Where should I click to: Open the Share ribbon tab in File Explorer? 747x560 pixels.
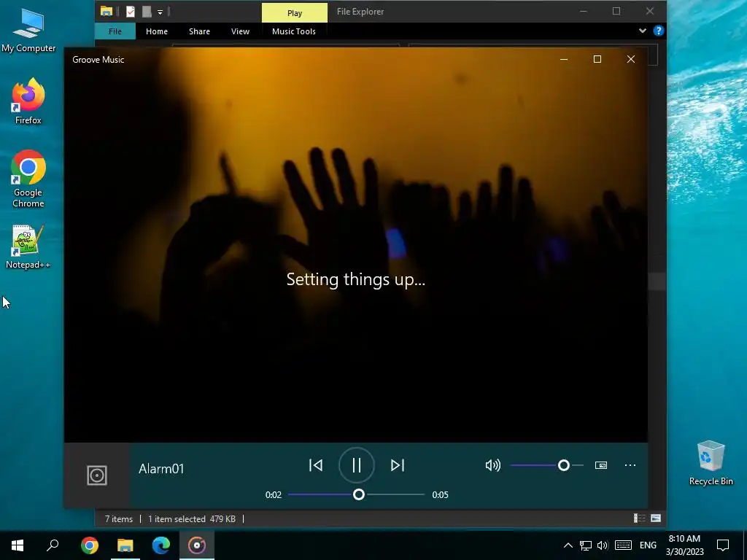click(x=199, y=31)
